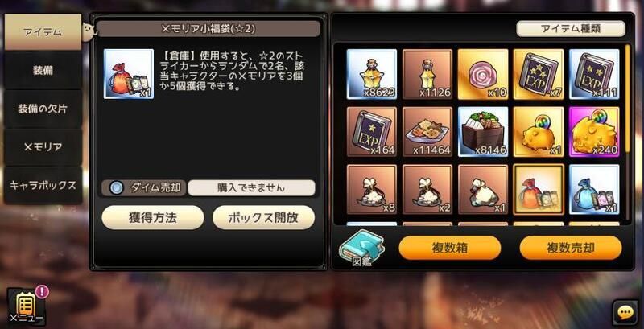Select the yellow potion item x8623
Screen dimensions: 644x329
coord(372,74)
